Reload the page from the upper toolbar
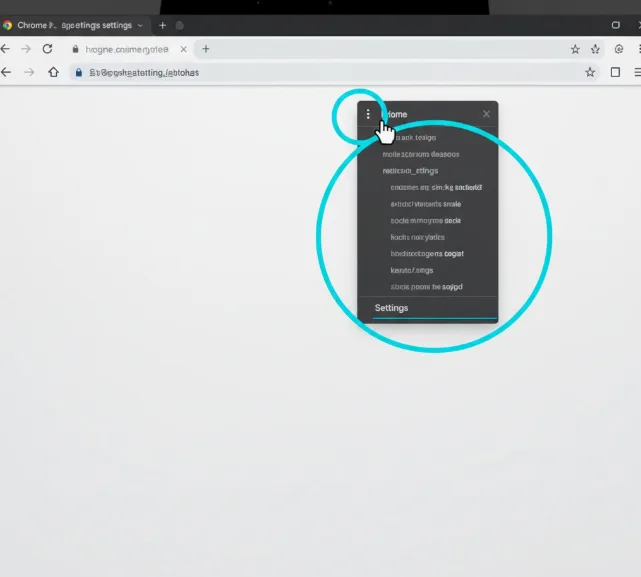 click(47, 49)
